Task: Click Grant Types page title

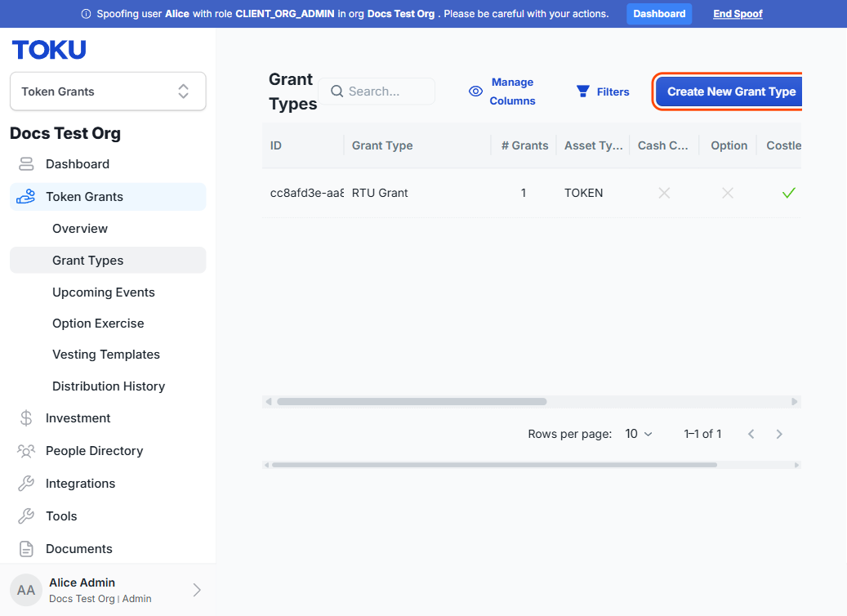Action: pos(292,92)
